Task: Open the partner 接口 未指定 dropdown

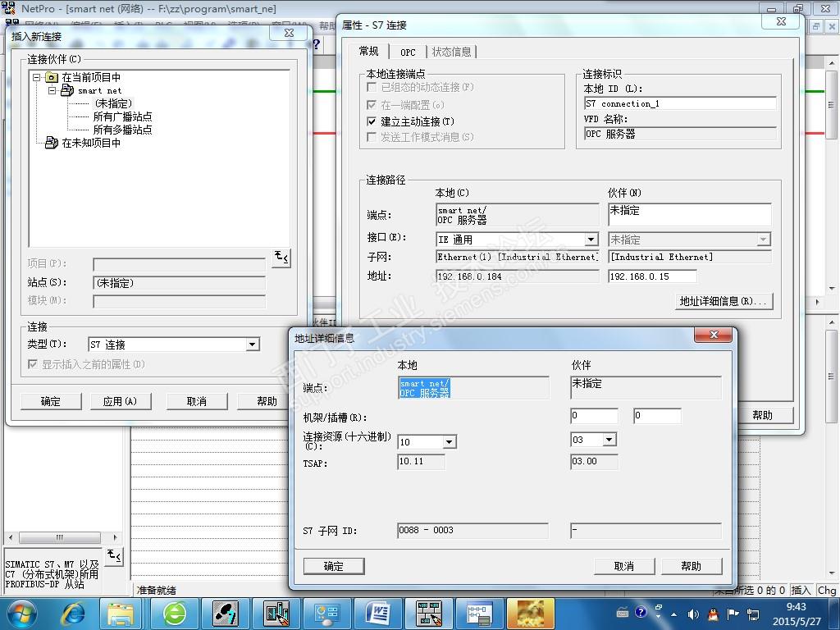Action: pos(764,240)
